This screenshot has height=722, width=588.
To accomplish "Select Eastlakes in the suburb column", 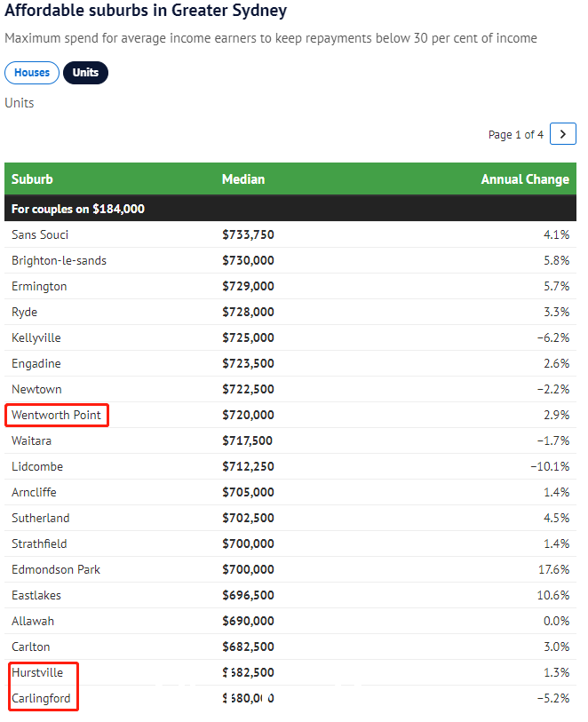I will pos(36,595).
